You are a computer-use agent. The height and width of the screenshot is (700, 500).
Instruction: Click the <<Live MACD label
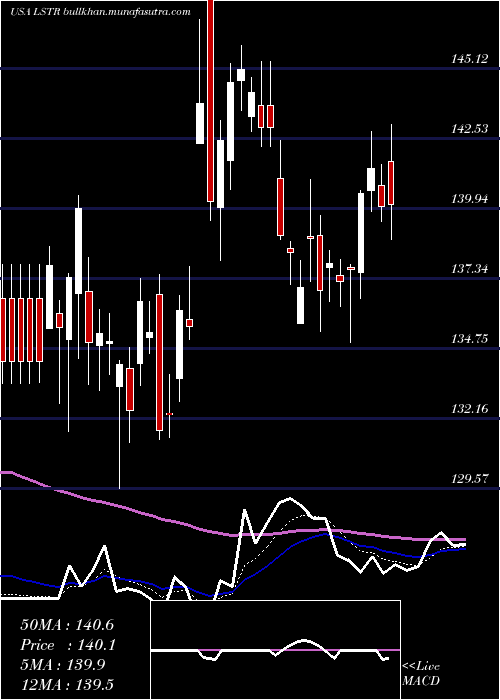click(421, 673)
